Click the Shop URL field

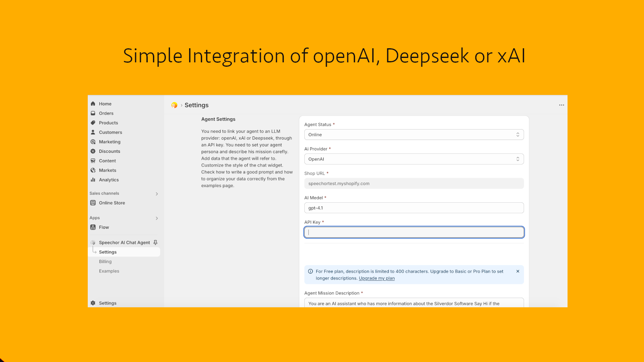pos(414,183)
